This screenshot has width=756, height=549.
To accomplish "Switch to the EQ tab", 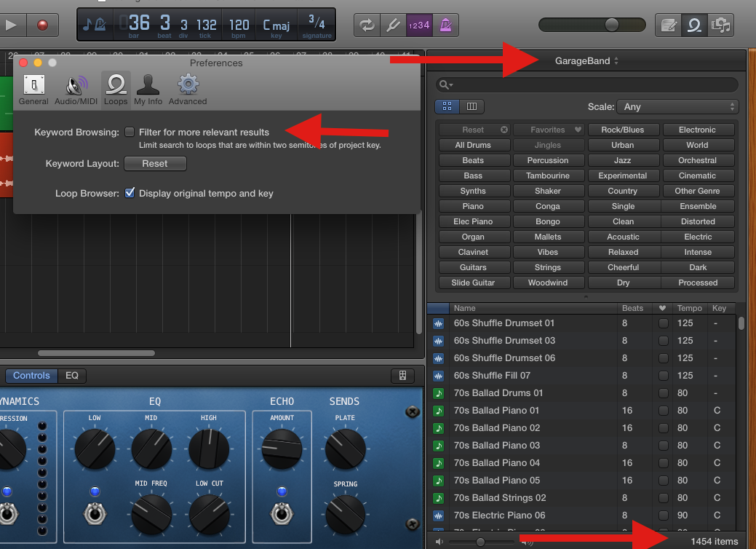I will click(72, 375).
